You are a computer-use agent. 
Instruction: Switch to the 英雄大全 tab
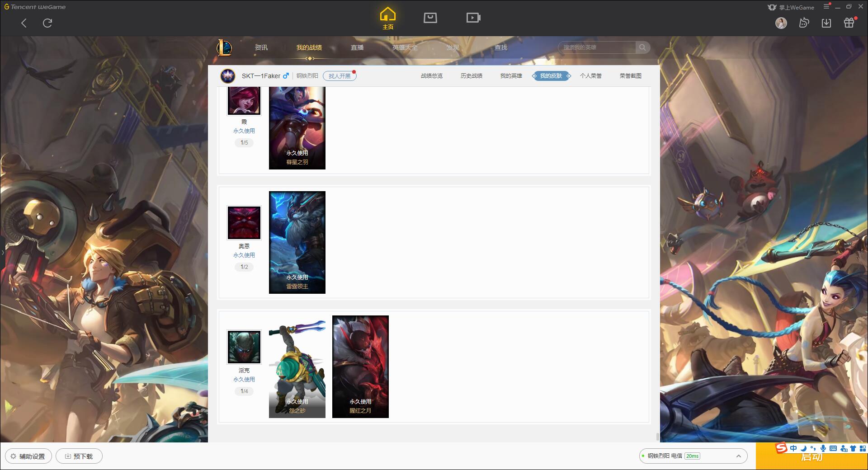tap(405, 47)
